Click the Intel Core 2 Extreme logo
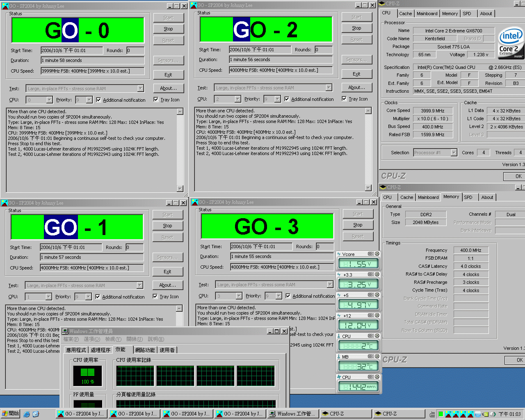The width and height of the screenshot is (525, 420). point(511,43)
